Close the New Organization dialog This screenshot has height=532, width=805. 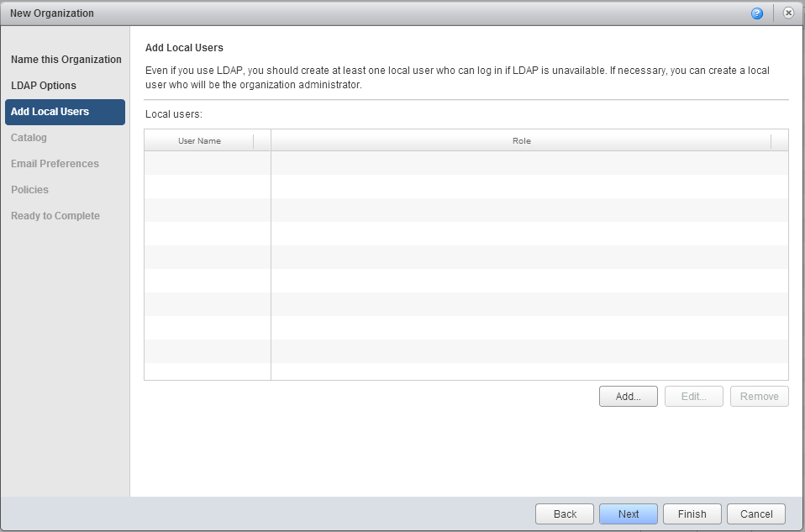pos(788,13)
